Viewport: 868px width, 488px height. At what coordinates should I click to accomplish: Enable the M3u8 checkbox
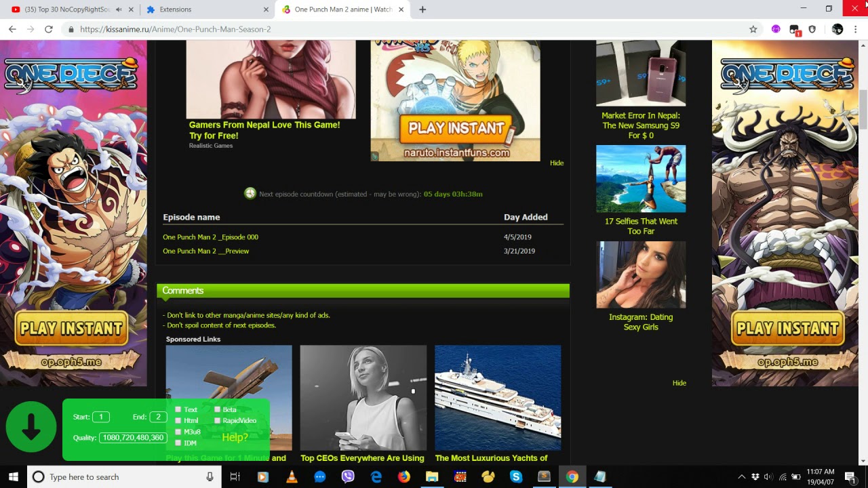178,432
